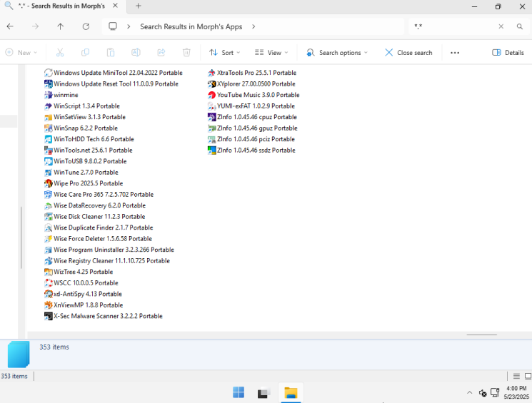The height and width of the screenshot is (403, 532).
Task: Expand the chevron after the PC icon
Action: pyautogui.click(x=129, y=26)
